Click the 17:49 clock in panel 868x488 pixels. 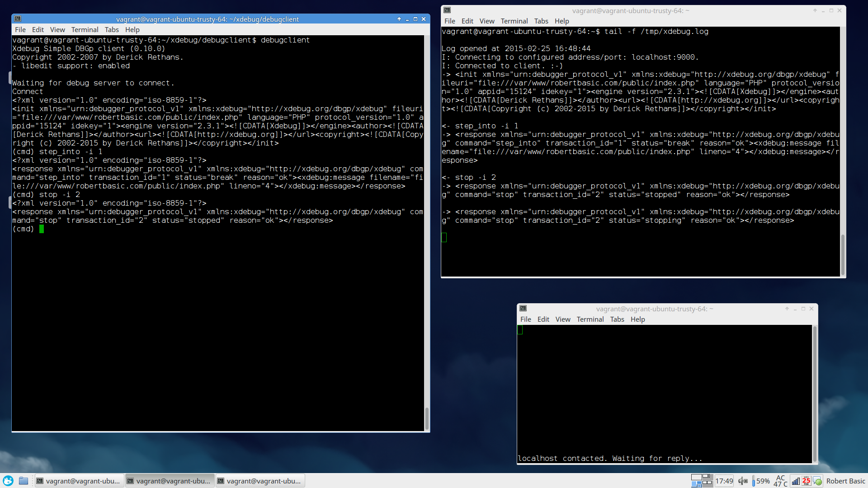pyautogui.click(x=724, y=481)
